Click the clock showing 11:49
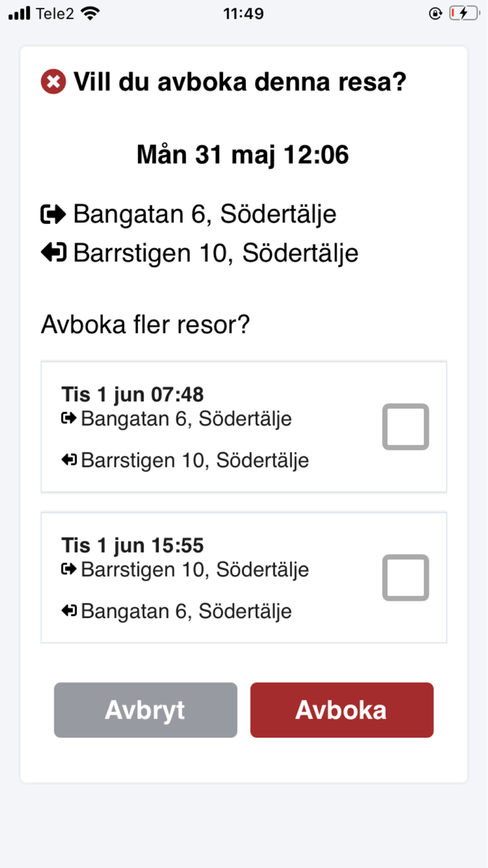This screenshot has width=488, height=868. click(x=243, y=12)
